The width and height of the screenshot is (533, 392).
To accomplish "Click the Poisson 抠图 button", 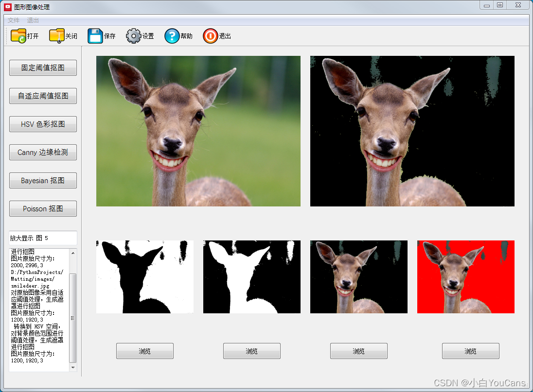I will (43, 208).
